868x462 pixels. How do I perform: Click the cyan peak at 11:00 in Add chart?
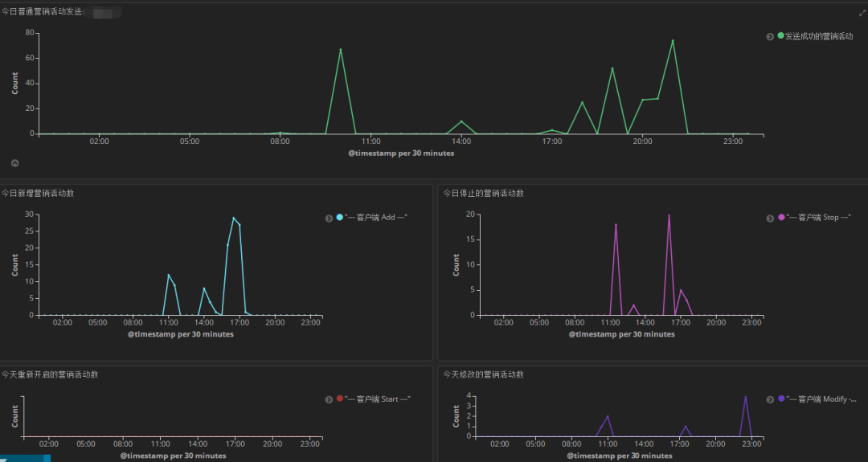pyautogui.click(x=169, y=275)
